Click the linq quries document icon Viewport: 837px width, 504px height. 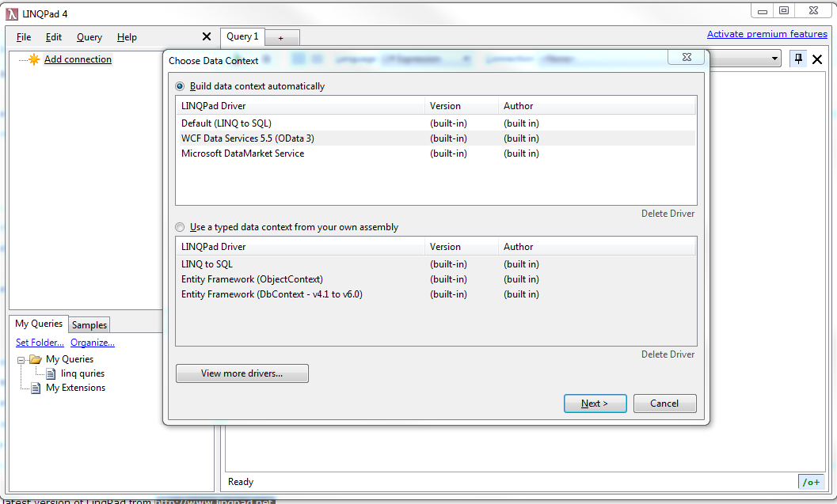point(51,373)
